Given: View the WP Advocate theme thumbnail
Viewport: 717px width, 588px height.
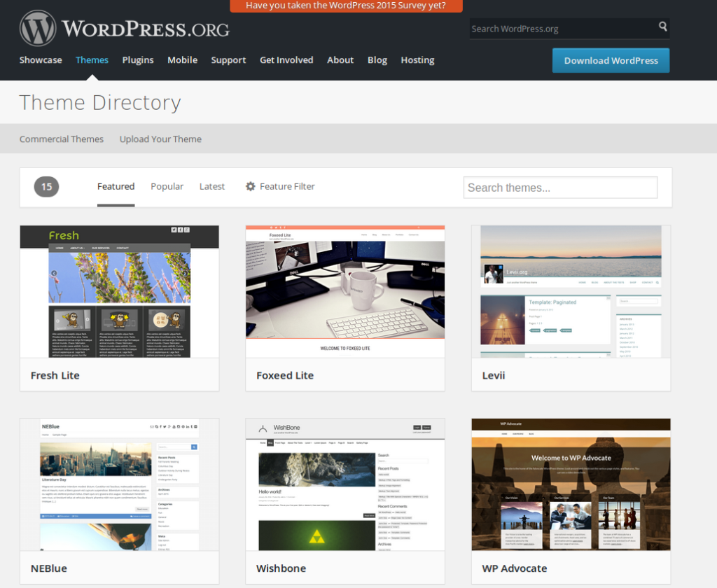Looking at the screenshot, I should (571, 484).
